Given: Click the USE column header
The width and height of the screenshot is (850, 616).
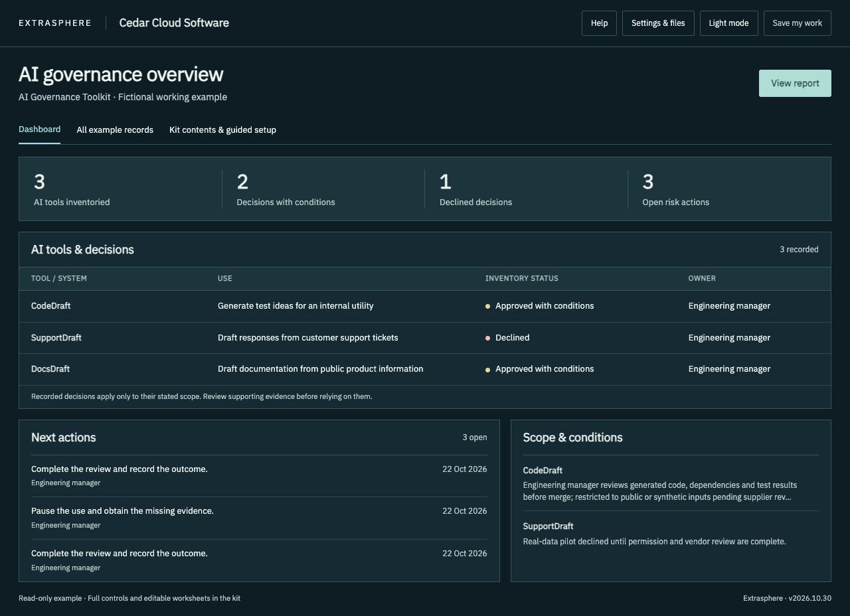Looking at the screenshot, I should (x=225, y=279).
